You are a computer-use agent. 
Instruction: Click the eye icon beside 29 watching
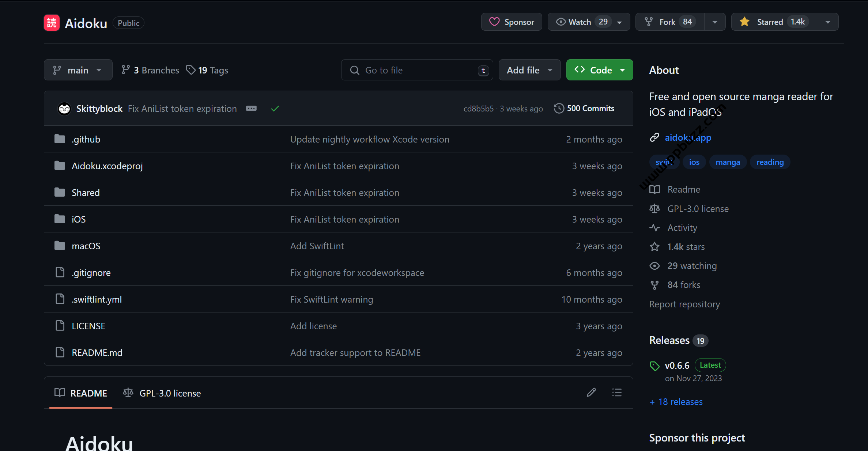(654, 266)
